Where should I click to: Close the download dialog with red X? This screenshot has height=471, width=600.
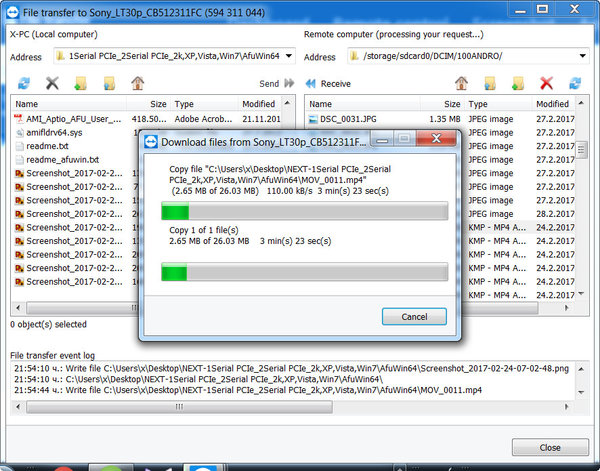[x=436, y=138]
